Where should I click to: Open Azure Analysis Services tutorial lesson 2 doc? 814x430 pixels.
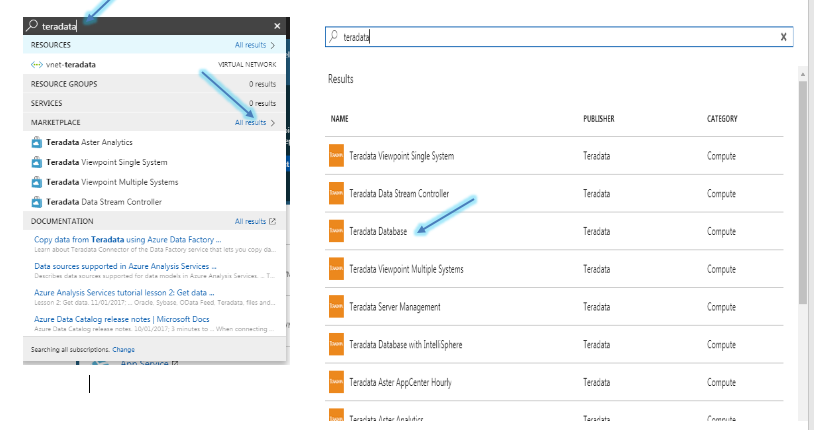click(x=124, y=292)
